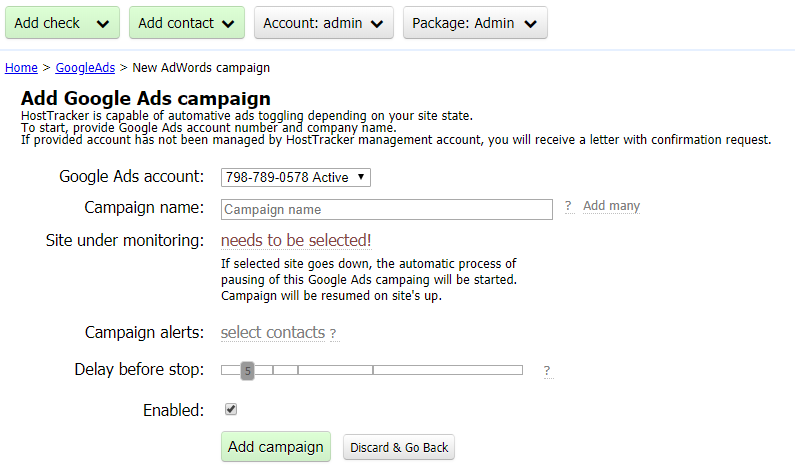Open the Google Ads account dropdown
The height and width of the screenshot is (474, 807).
click(x=296, y=177)
